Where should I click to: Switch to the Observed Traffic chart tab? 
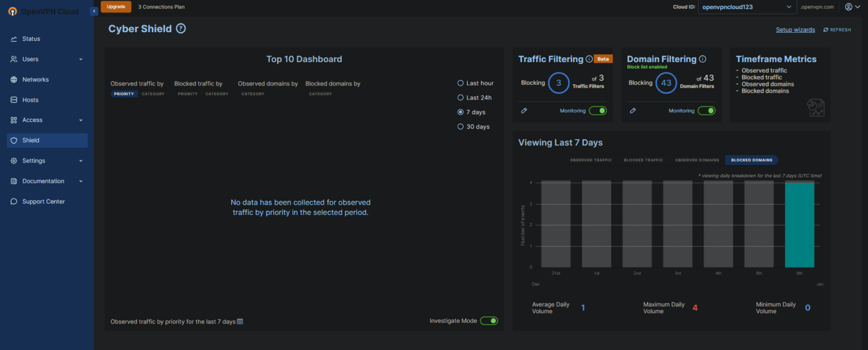(x=591, y=160)
